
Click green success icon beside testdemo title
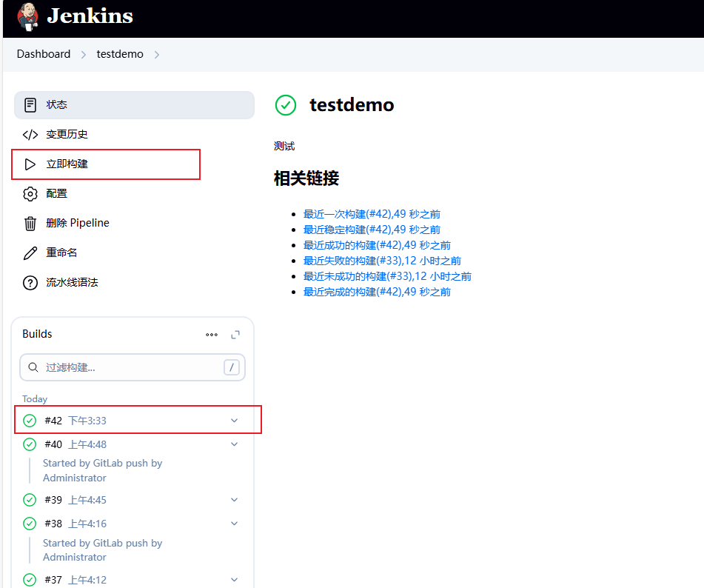(286, 105)
